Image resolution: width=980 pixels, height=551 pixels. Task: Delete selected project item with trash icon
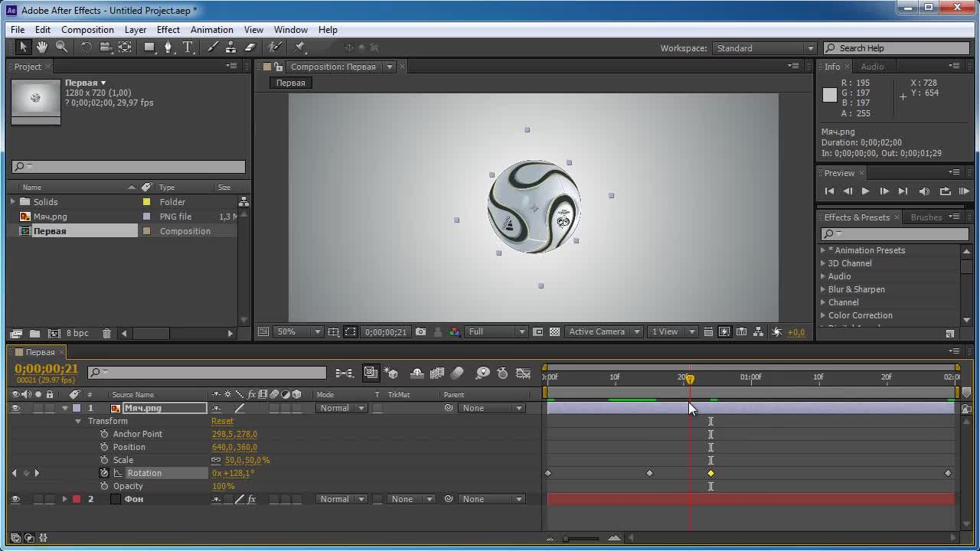click(x=106, y=333)
